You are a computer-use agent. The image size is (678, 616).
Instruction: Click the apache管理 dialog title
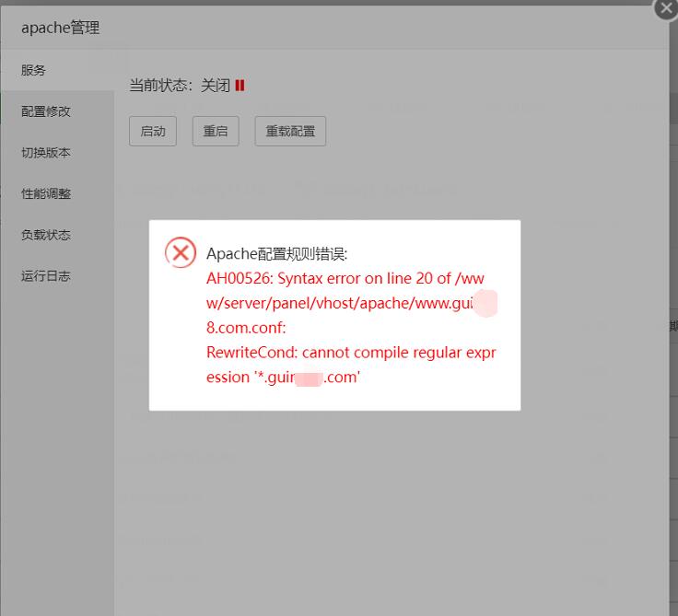pyautogui.click(x=61, y=28)
